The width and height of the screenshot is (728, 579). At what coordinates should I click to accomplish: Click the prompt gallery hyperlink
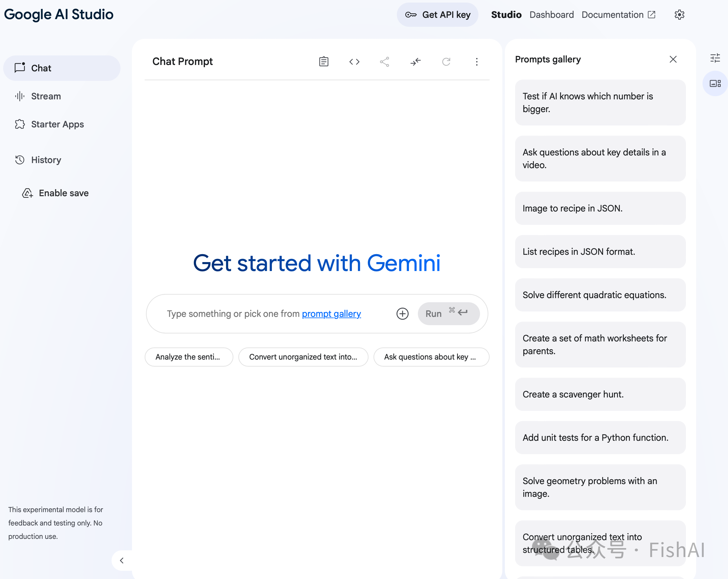pos(331,313)
